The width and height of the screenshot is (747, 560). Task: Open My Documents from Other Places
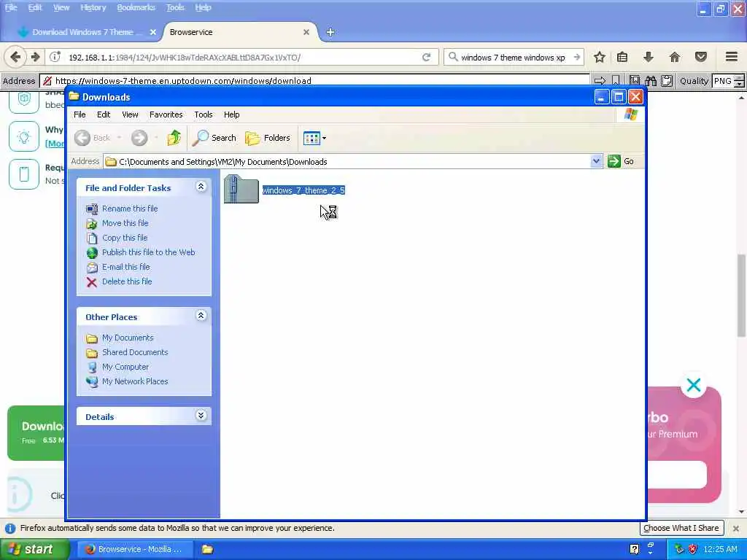point(128,338)
